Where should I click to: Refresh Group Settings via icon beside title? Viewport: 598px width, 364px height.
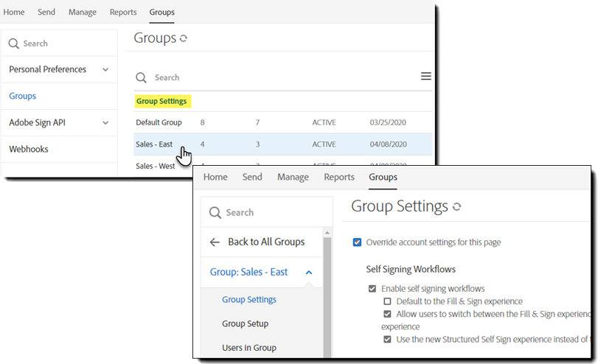click(x=456, y=206)
